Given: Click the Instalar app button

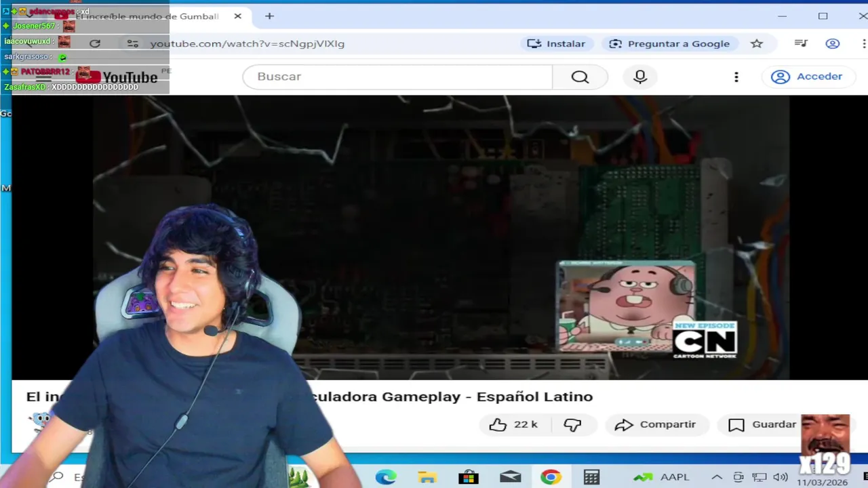Looking at the screenshot, I should click(557, 43).
